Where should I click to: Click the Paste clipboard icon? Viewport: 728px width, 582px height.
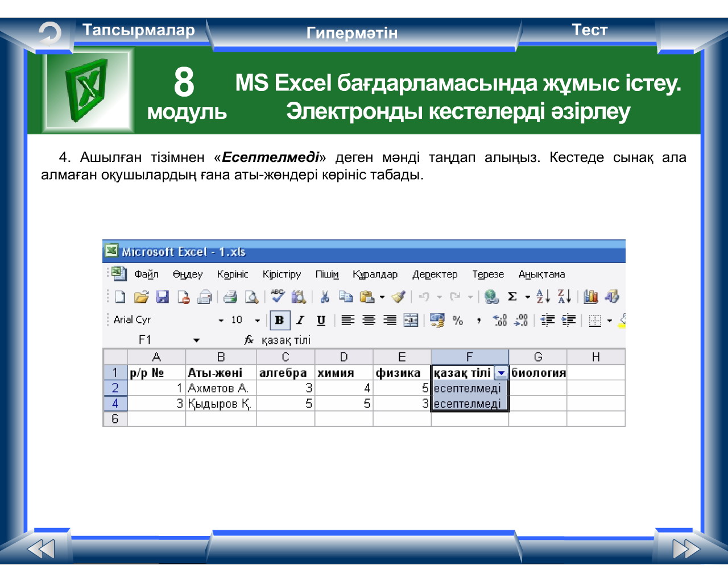coord(367,297)
